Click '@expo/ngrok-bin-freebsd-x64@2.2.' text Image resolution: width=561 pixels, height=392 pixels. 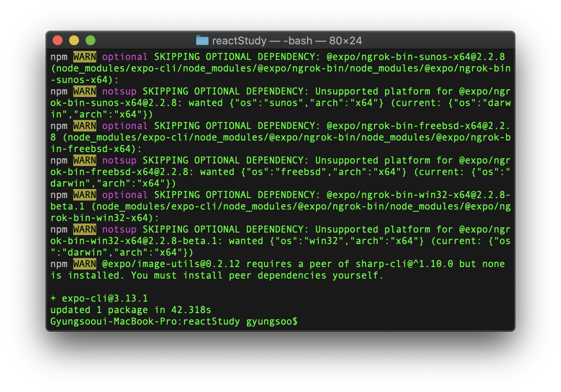[418, 126]
